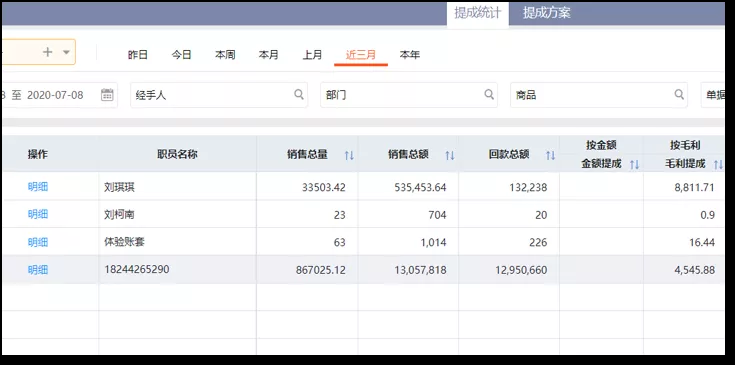Open 明细 link for 体验账套
Viewport: 735px width, 365px height.
(38, 242)
